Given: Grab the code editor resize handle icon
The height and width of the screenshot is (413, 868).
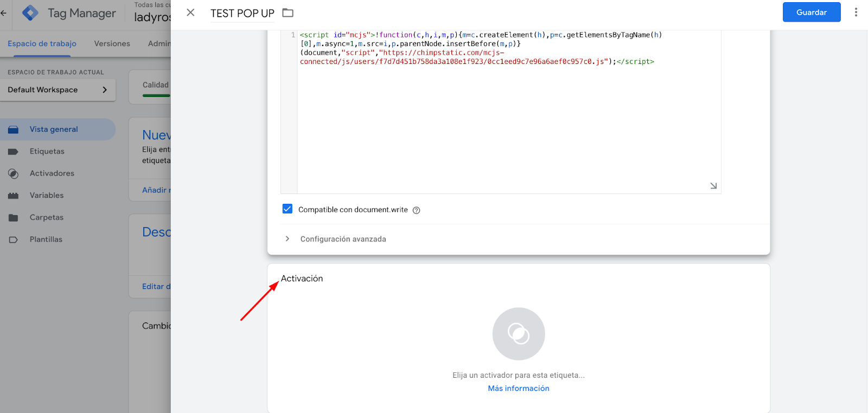Looking at the screenshot, I should click(x=713, y=186).
